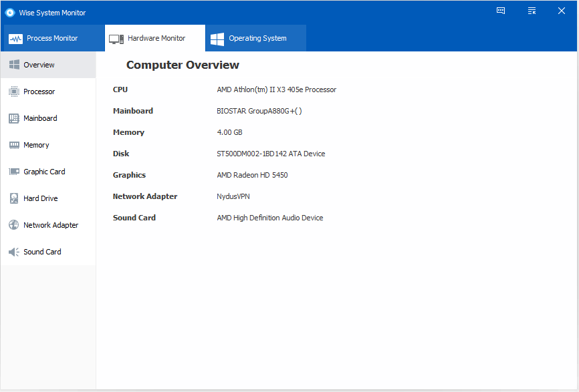Click the Computer Overview heading
579x392 pixels.
(183, 65)
